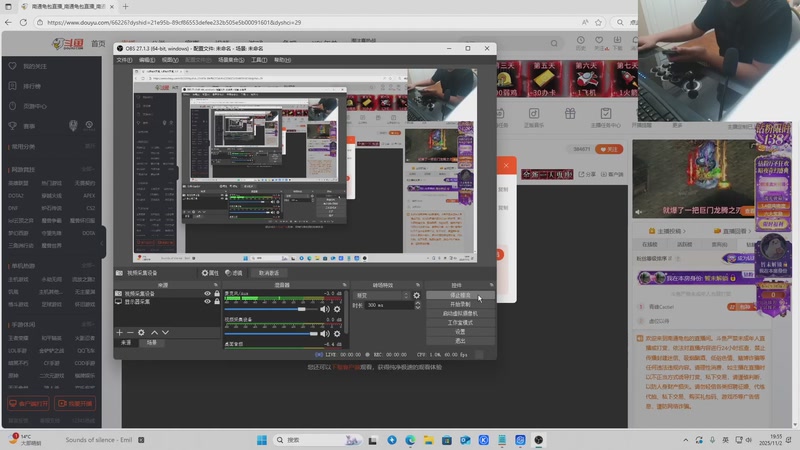The width and height of the screenshot is (800, 450).
Task: Go back in the browser
Action: (x=8, y=22)
